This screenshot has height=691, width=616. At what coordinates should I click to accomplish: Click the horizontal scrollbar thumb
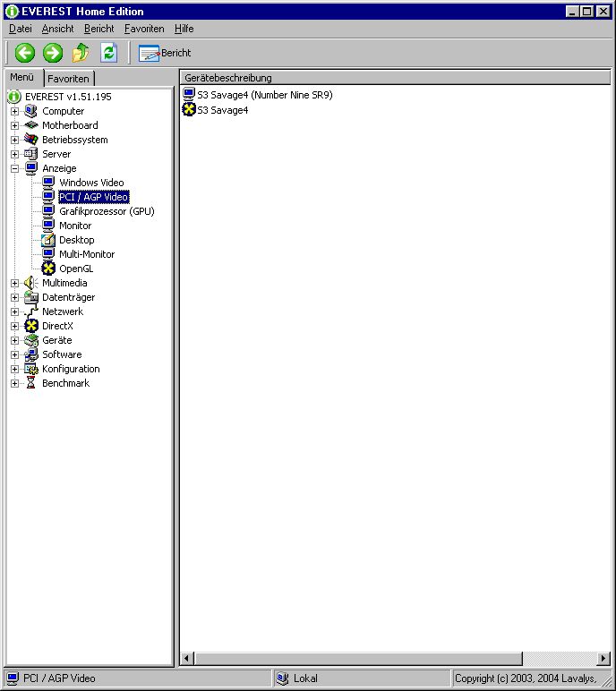(x=357, y=659)
